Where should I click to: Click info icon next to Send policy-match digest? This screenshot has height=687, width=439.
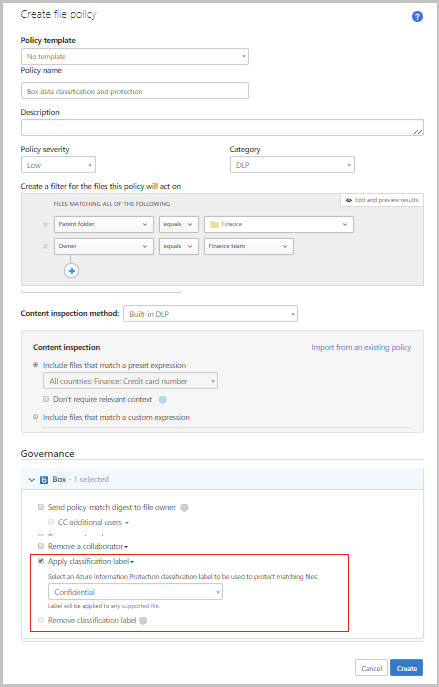pyautogui.click(x=184, y=508)
